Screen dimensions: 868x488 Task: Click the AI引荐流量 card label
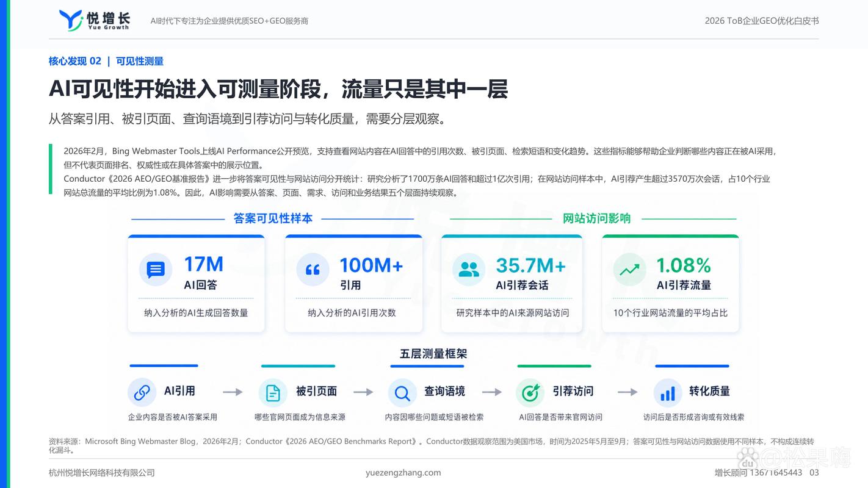coord(684,285)
